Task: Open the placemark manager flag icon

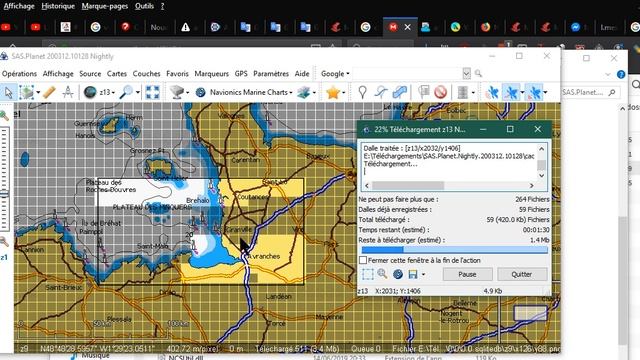Action: point(424,92)
